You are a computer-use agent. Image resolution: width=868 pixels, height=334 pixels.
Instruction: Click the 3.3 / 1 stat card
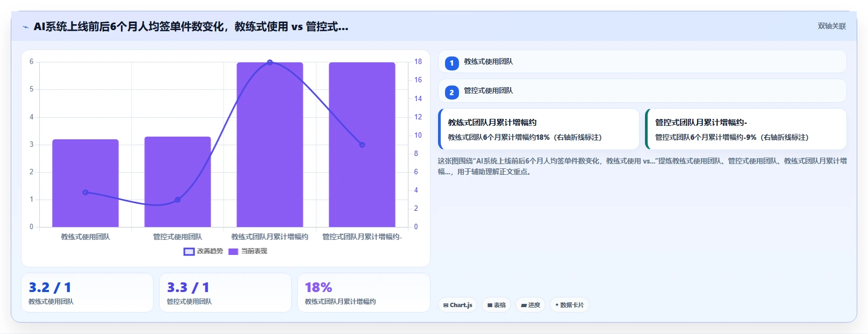pyautogui.click(x=225, y=293)
